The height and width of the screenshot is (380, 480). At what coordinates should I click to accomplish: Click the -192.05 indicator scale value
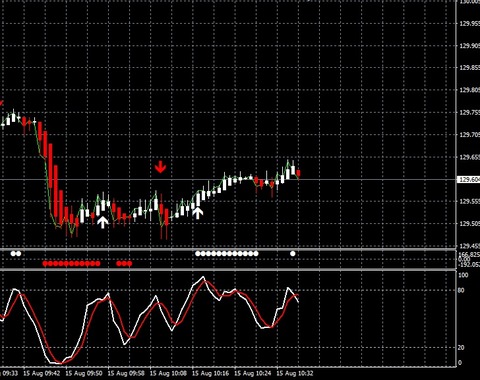tap(469, 265)
